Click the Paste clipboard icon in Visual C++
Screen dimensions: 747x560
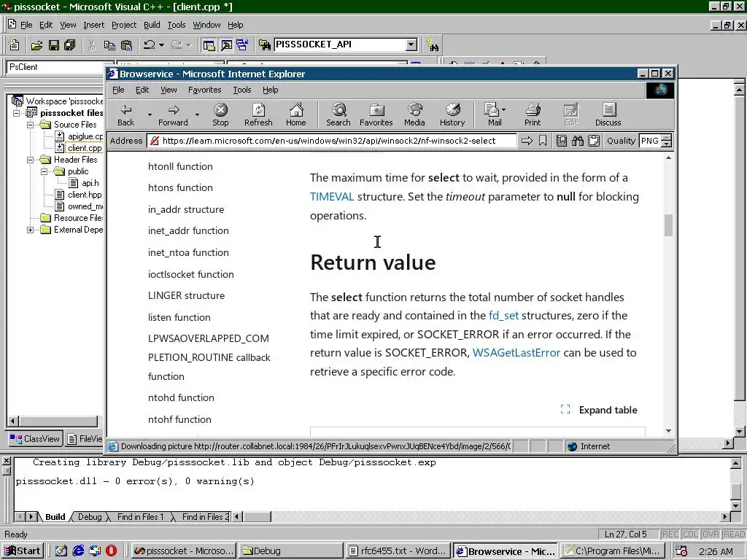(126, 45)
